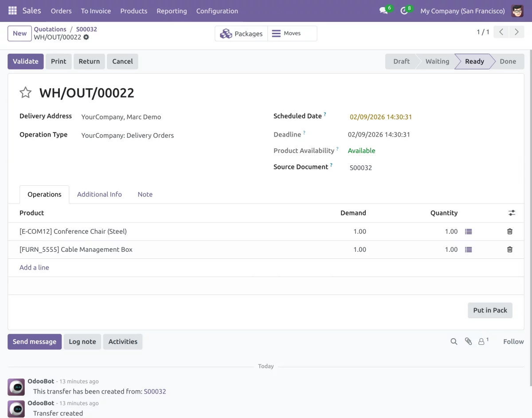Image resolution: width=532 pixels, height=418 pixels.
Task: Open the Activities button
Action: point(123,341)
